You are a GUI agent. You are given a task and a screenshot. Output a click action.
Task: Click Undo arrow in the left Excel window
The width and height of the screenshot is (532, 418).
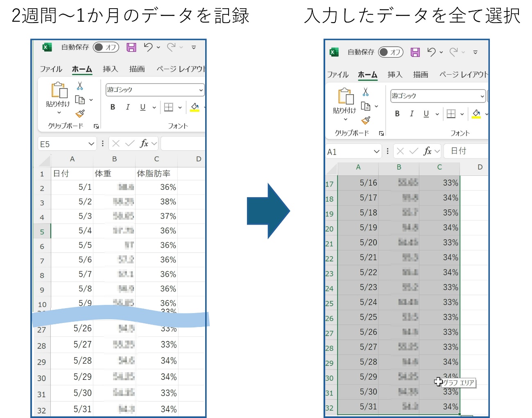click(x=148, y=47)
